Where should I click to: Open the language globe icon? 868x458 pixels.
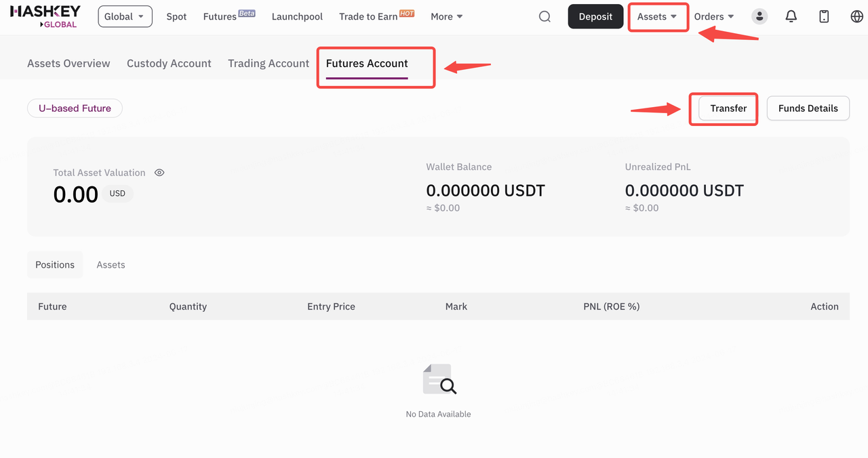[856, 16]
